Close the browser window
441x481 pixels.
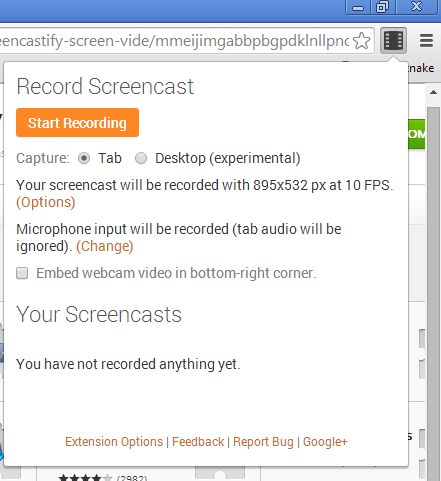click(416, 7)
